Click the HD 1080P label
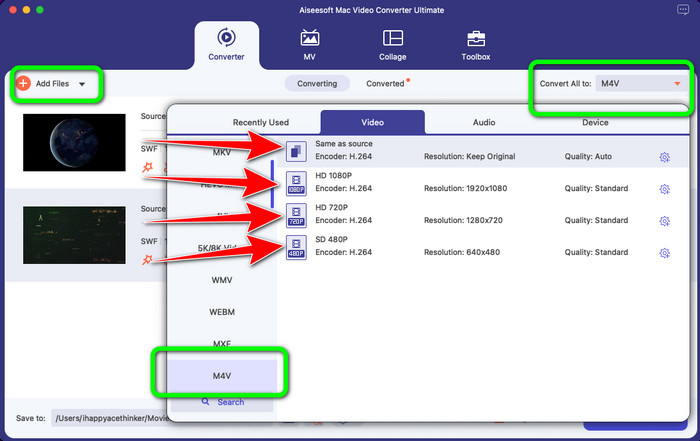Image resolution: width=700 pixels, height=441 pixels. pyautogui.click(x=333, y=175)
